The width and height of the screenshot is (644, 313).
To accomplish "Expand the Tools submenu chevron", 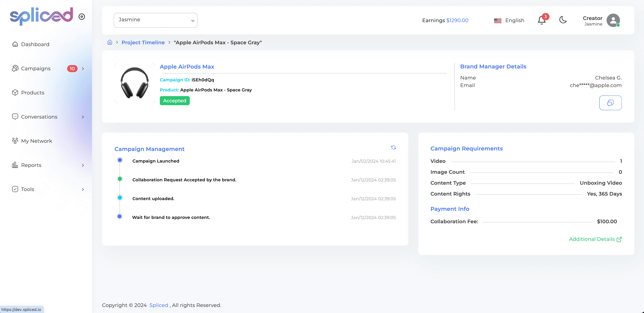I will click(83, 189).
